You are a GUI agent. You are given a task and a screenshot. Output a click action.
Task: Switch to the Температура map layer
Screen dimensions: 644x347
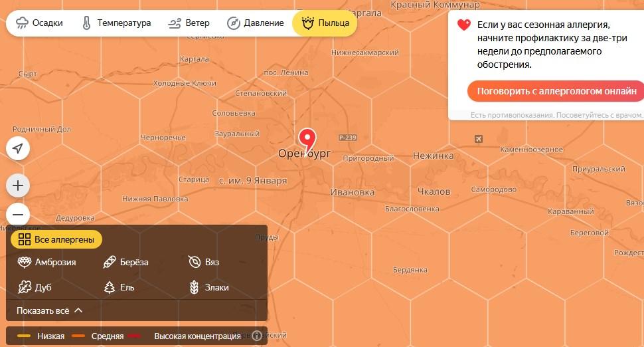116,23
